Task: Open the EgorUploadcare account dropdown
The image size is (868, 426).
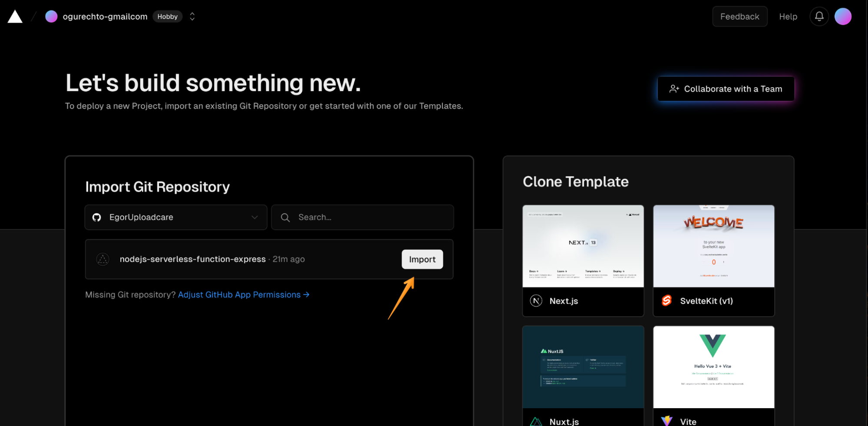Action: [175, 217]
